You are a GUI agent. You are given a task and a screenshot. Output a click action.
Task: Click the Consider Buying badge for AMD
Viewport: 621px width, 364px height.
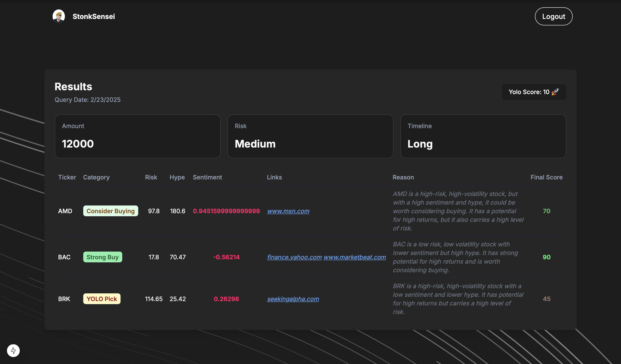[x=110, y=211]
